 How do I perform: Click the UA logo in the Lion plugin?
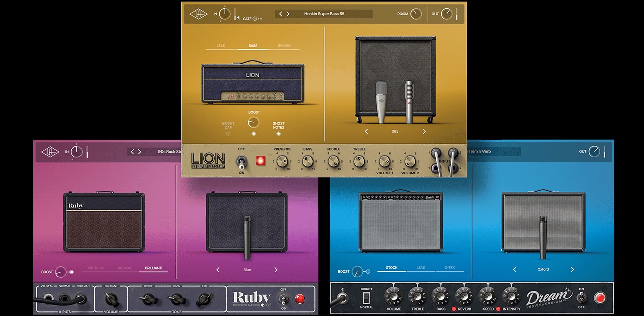pyautogui.click(x=198, y=14)
